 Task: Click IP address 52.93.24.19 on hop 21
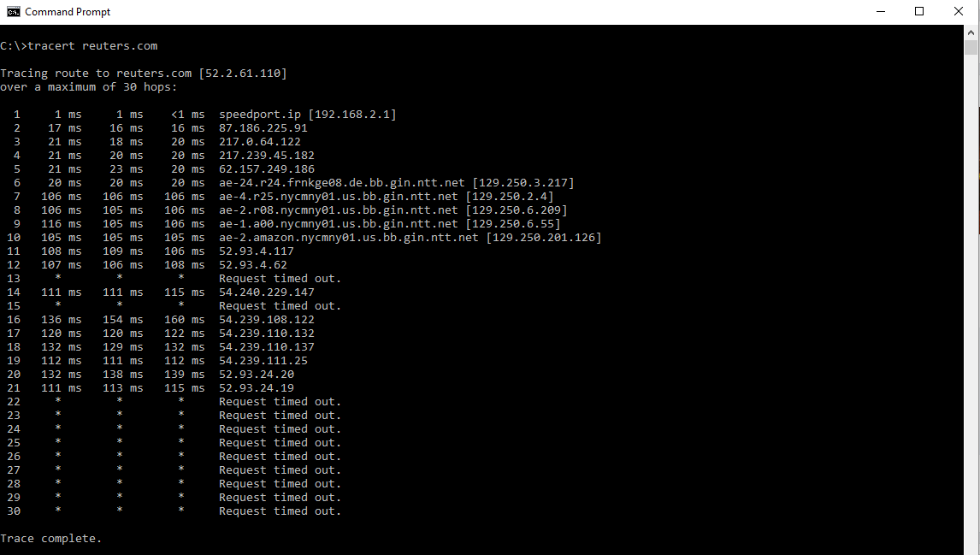(x=256, y=387)
